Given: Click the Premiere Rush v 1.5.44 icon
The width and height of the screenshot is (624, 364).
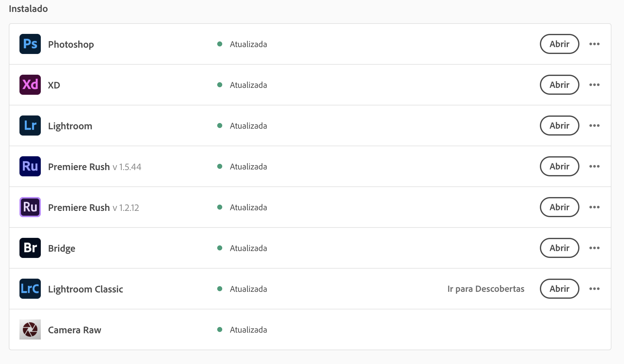Looking at the screenshot, I should coord(30,166).
